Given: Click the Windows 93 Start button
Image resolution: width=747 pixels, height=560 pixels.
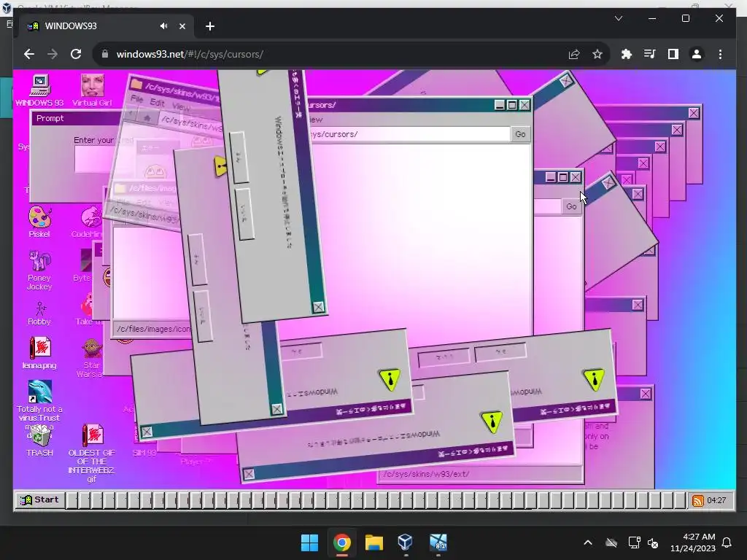Looking at the screenshot, I should (39, 499).
